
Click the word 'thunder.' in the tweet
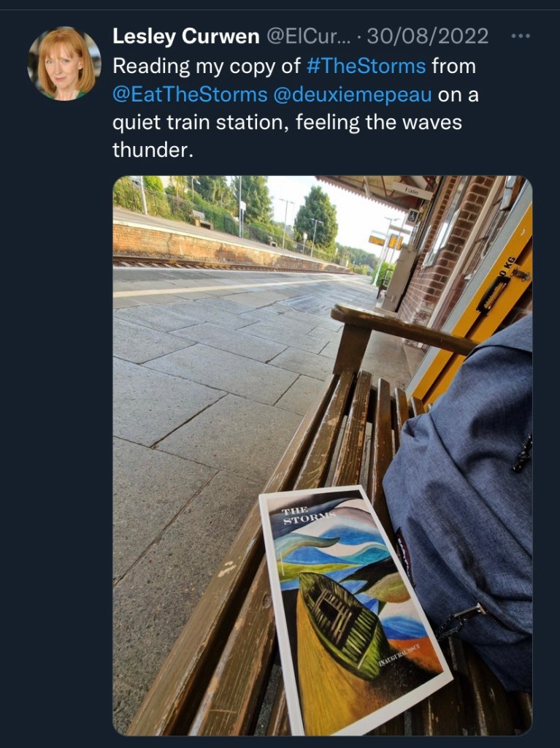coord(153,150)
